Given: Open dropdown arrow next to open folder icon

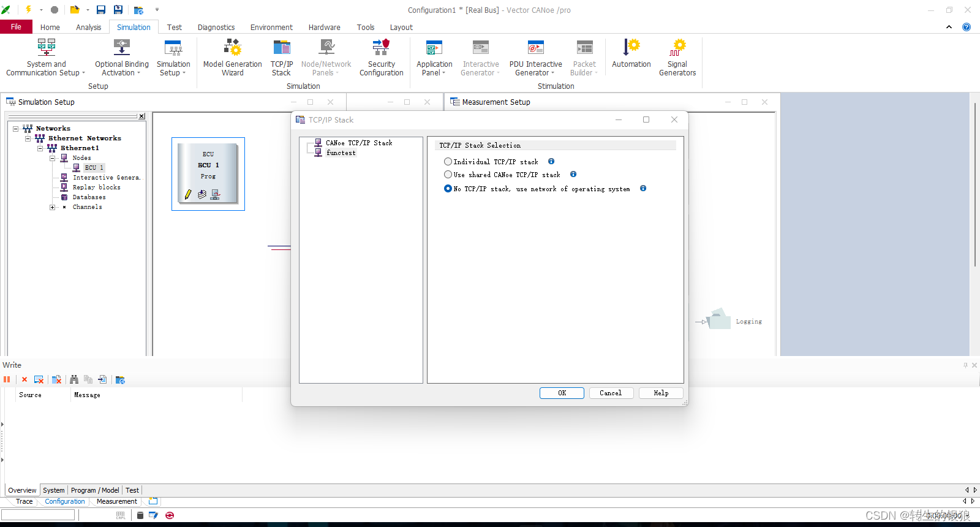Looking at the screenshot, I should 88,10.
